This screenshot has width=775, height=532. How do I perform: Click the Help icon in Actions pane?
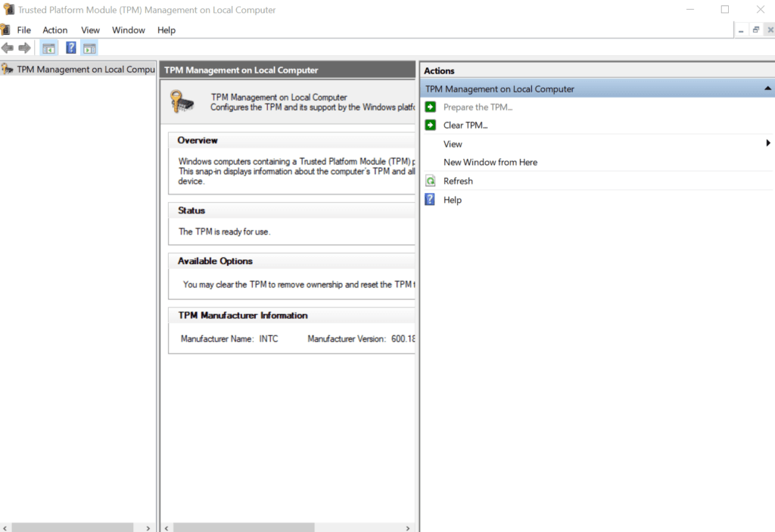(x=431, y=200)
